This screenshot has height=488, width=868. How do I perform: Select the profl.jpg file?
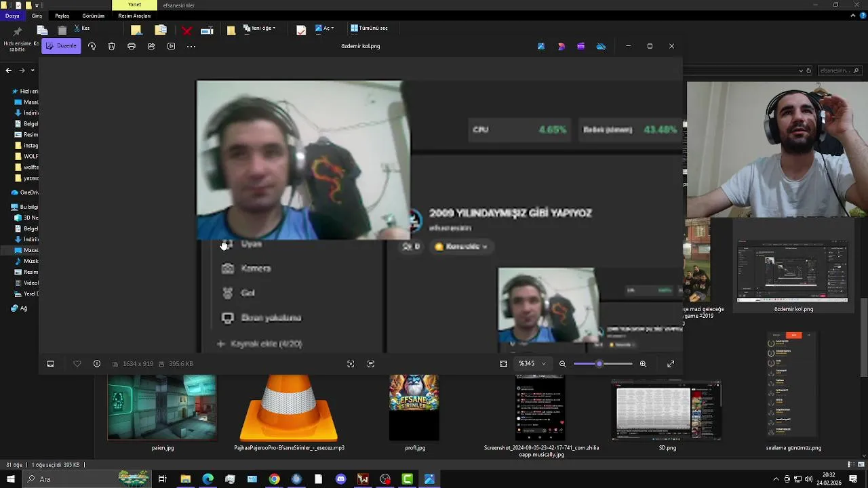click(x=414, y=413)
